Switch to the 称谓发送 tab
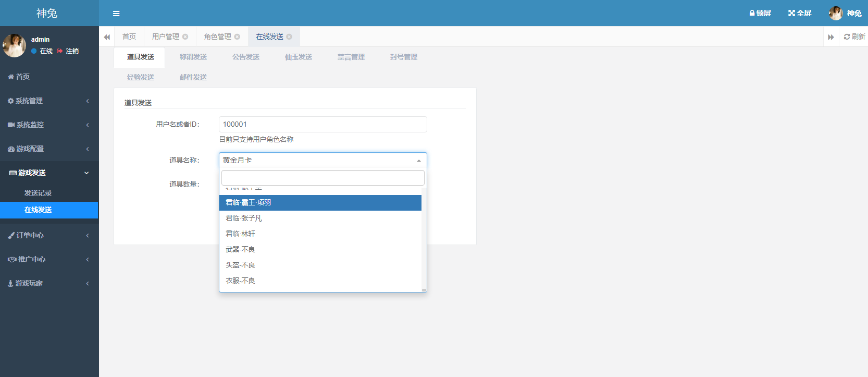The width and height of the screenshot is (868, 377). point(193,57)
